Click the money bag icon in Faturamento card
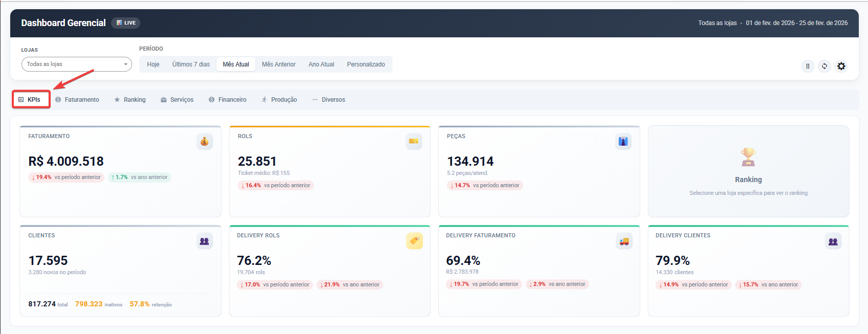Image resolution: width=868 pixels, height=334 pixels. tap(204, 142)
